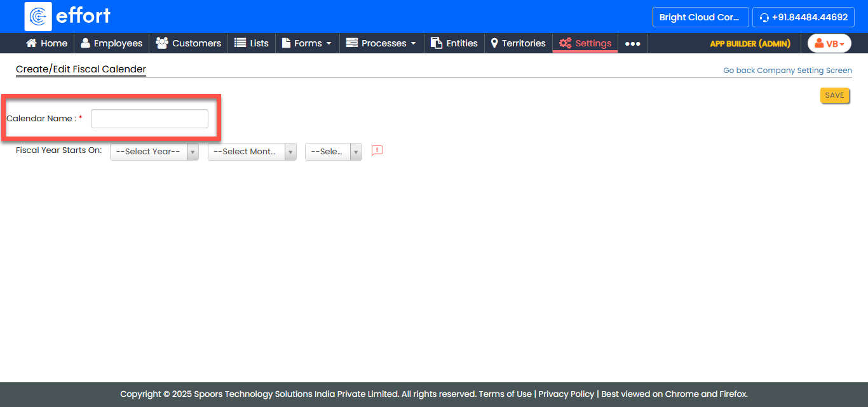868x407 pixels.
Task: Click the support phone number button
Action: (803, 17)
